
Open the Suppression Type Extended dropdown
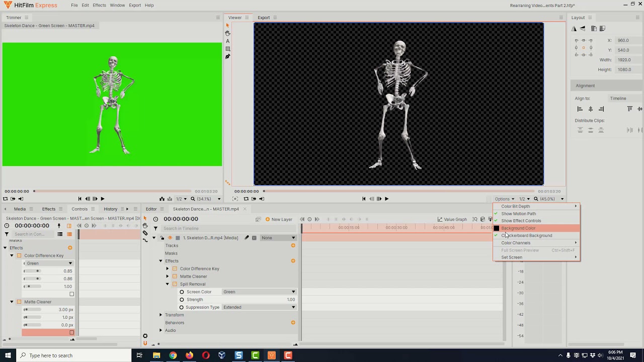(259, 307)
